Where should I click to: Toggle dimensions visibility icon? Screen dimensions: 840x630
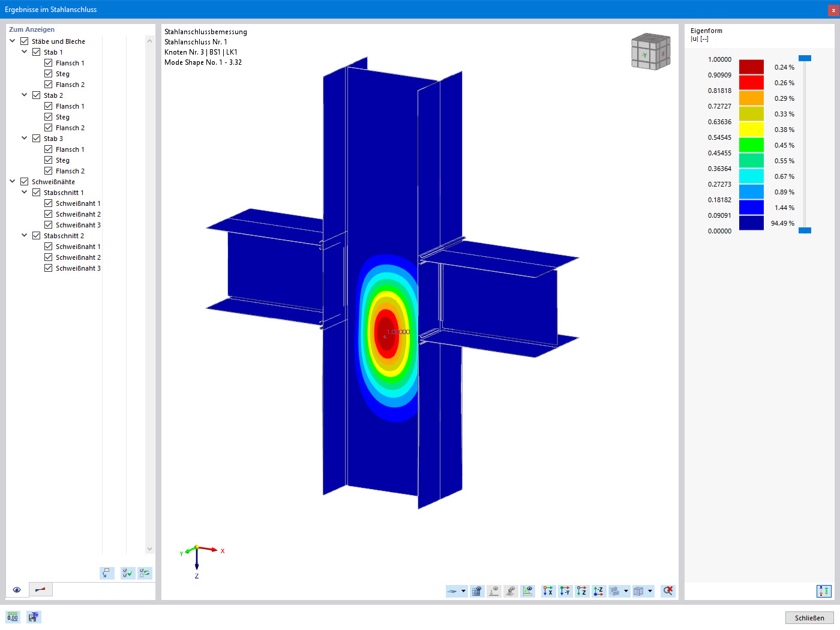click(x=527, y=592)
